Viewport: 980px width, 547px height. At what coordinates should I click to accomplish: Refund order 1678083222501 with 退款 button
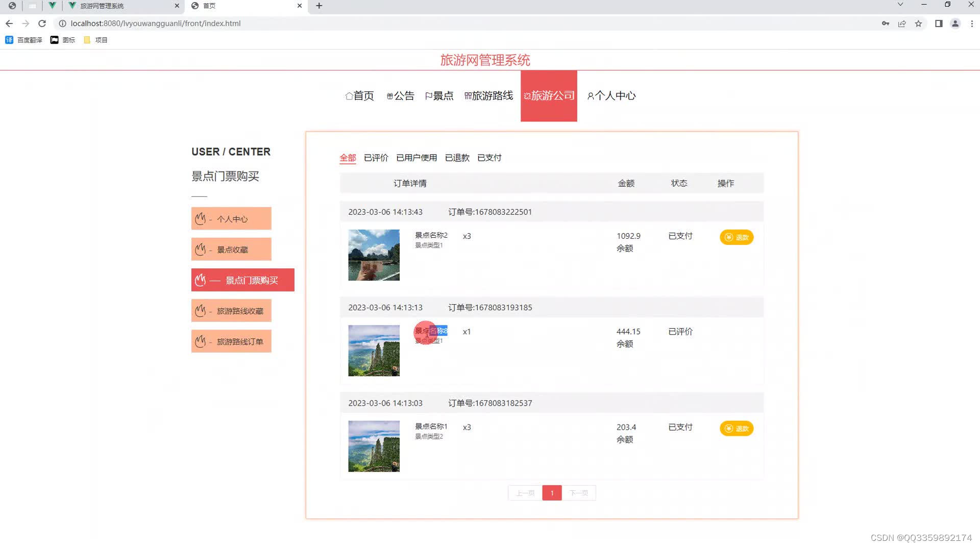coord(737,237)
